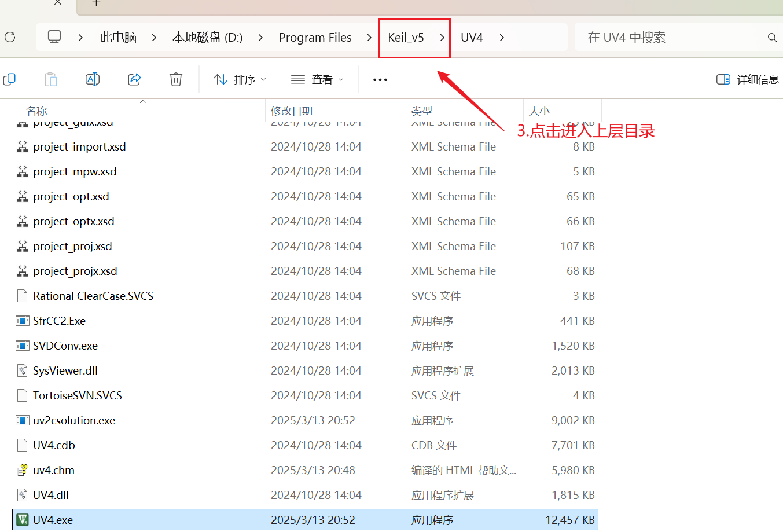Click the UV4.exe file icon
The width and height of the screenshot is (783, 532).
click(x=23, y=520)
